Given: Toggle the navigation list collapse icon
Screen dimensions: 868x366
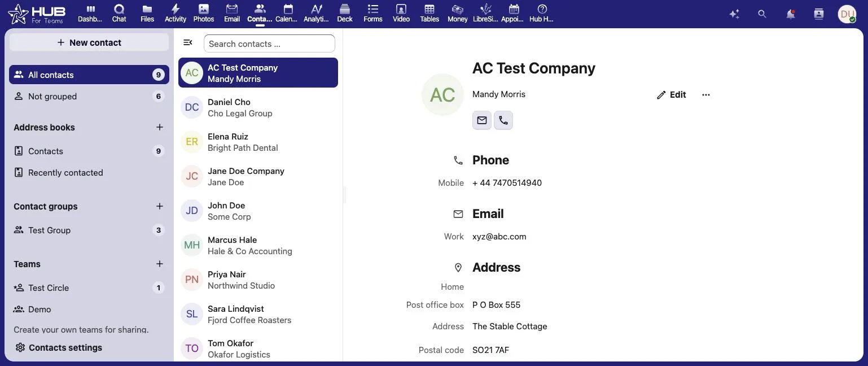Looking at the screenshot, I should [x=188, y=43].
